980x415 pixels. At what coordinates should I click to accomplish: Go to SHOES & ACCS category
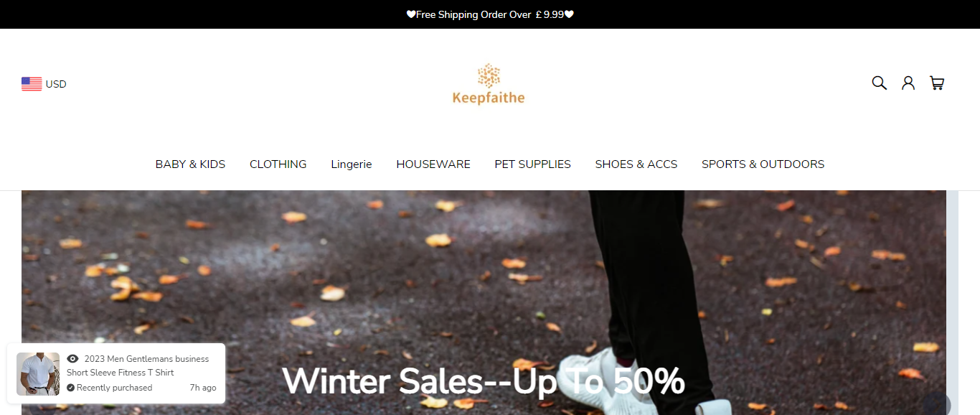636,164
